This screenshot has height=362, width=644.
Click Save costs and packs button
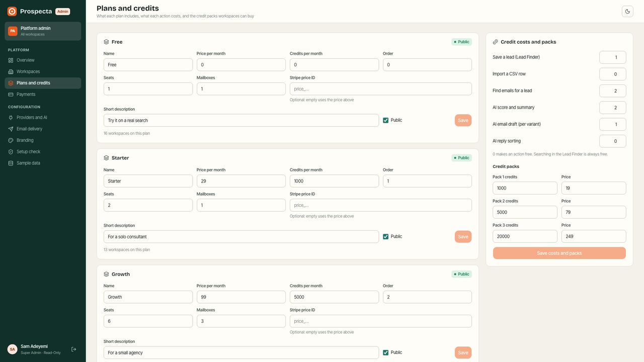[x=559, y=253]
